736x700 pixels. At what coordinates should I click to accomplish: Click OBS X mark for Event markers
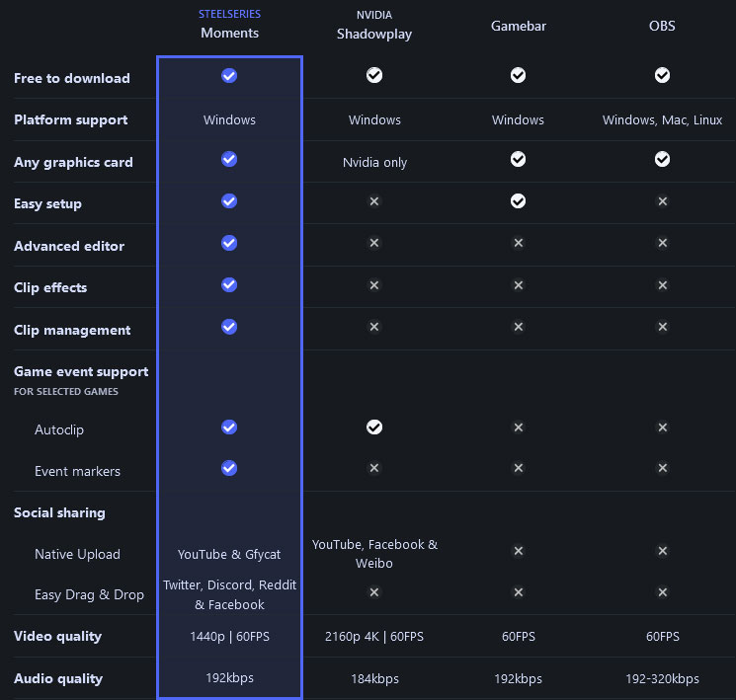(662, 468)
